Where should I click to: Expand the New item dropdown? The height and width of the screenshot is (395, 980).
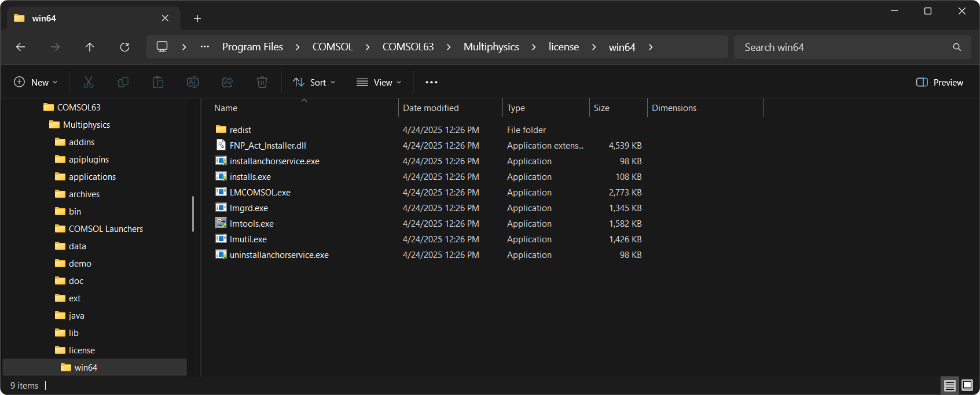36,82
